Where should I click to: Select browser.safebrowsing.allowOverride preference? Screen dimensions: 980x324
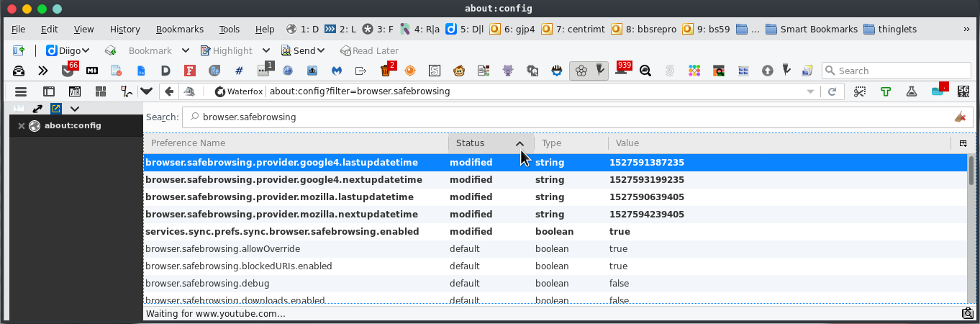tap(555, 249)
